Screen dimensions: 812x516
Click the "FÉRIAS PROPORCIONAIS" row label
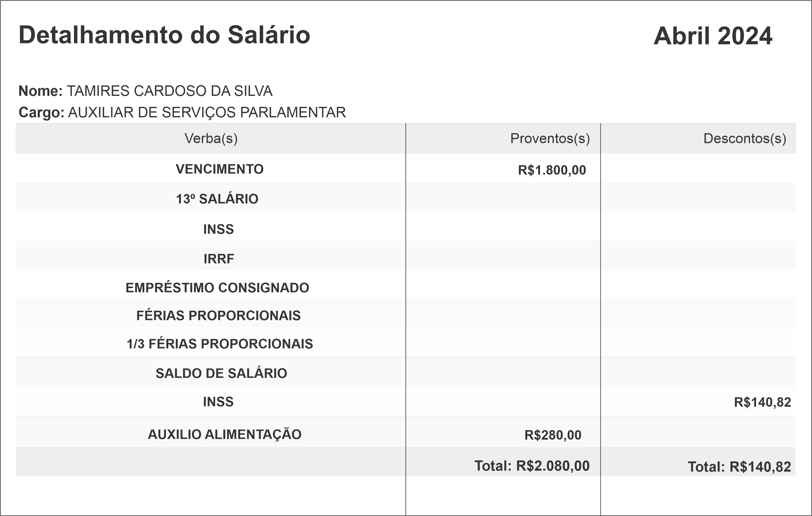pos(218,316)
